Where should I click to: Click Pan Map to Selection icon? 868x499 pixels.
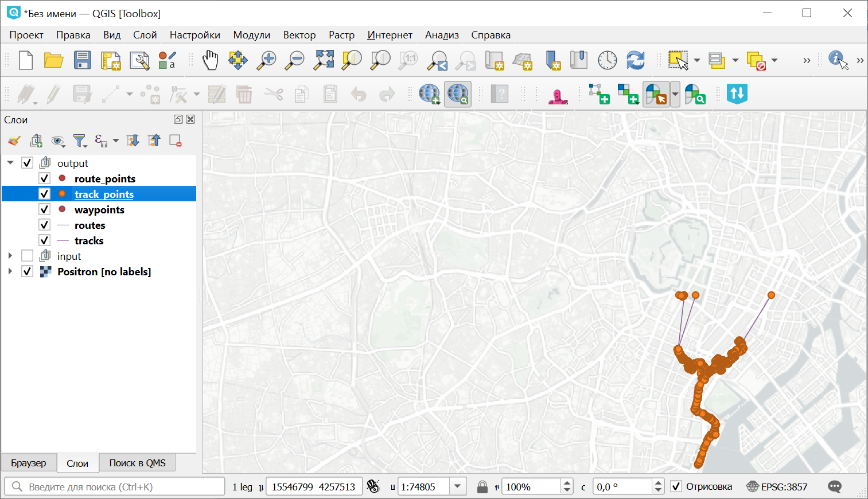pyautogui.click(x=238, y=60)
